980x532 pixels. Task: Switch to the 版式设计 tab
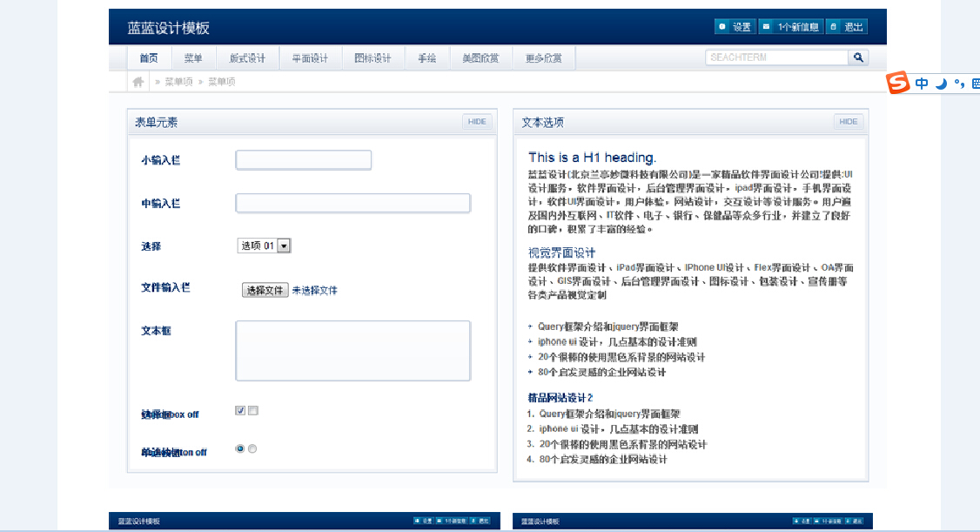(x=247, y=58)
